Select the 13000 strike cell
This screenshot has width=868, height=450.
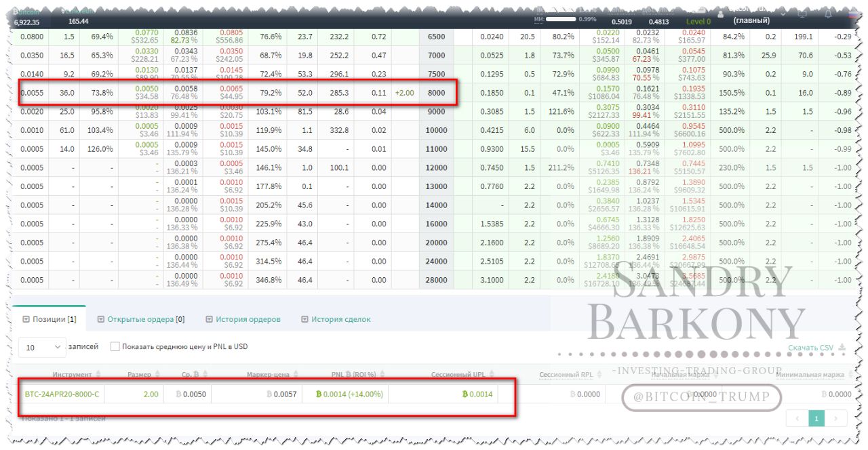437,186
